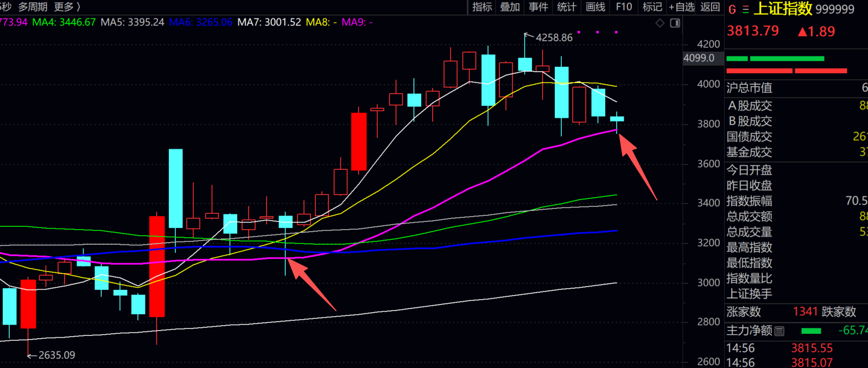Click the 总成交额 row label
The height and width of the screenshot is (368, 868).
[x=749, y=217]
